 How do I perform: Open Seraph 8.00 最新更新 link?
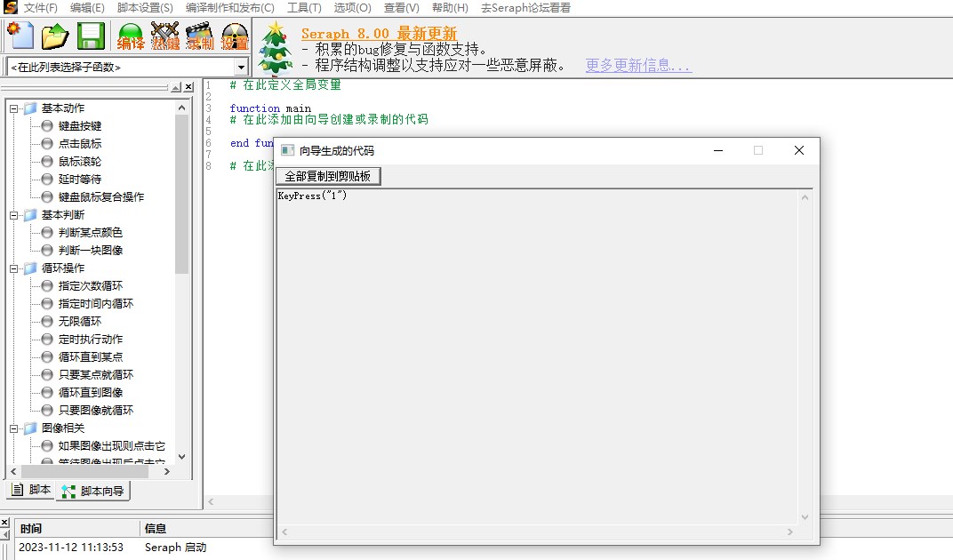(379, 34)
